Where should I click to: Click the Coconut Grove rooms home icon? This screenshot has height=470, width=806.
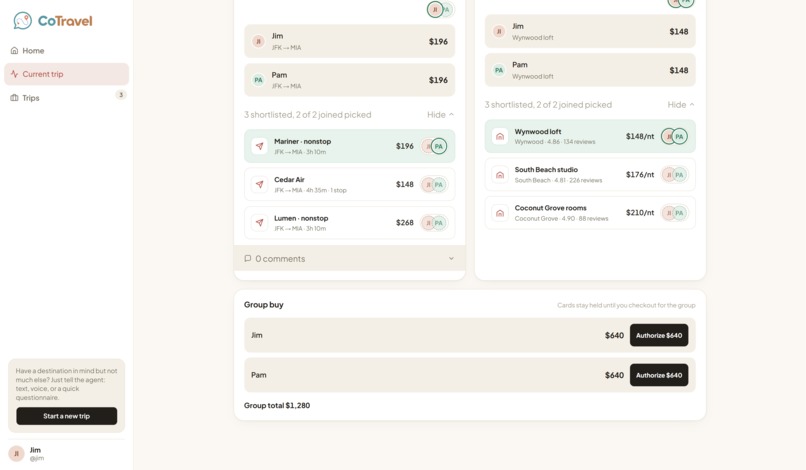pyautogui.click(x=500, y=213)
